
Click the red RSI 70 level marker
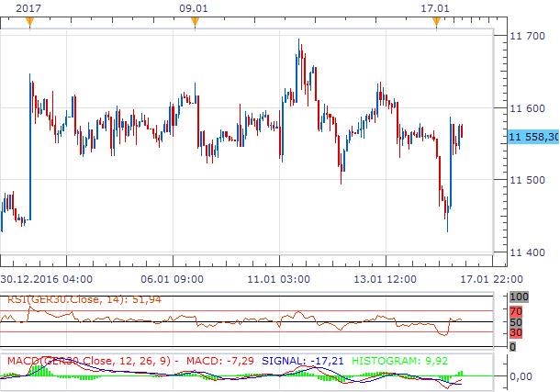point(518,312)
